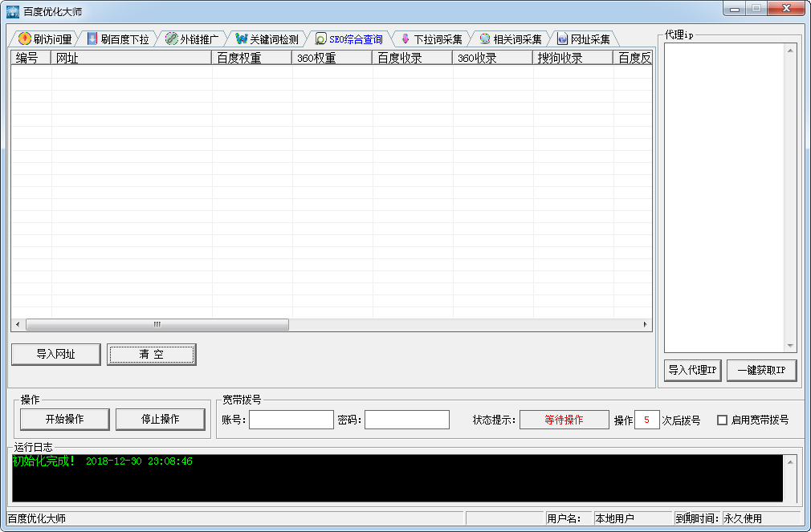This screenshot has height=532, width=811.
Task: Click the 360权重 column header
Action: click(x=332, y=58)
